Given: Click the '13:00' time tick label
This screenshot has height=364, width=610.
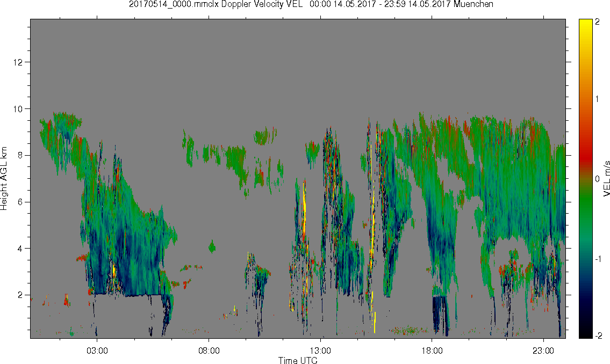Looking at the screenshot, I should pos(320,351).
